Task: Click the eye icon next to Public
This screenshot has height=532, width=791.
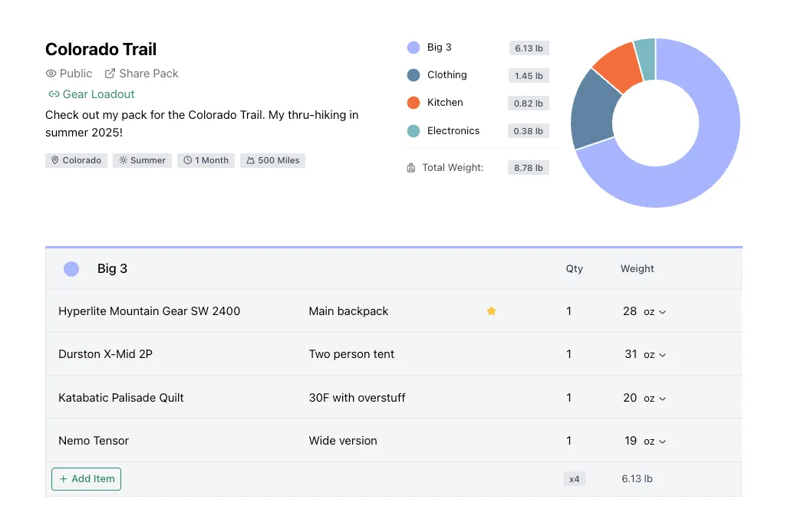Action: (x=51, y=74)
